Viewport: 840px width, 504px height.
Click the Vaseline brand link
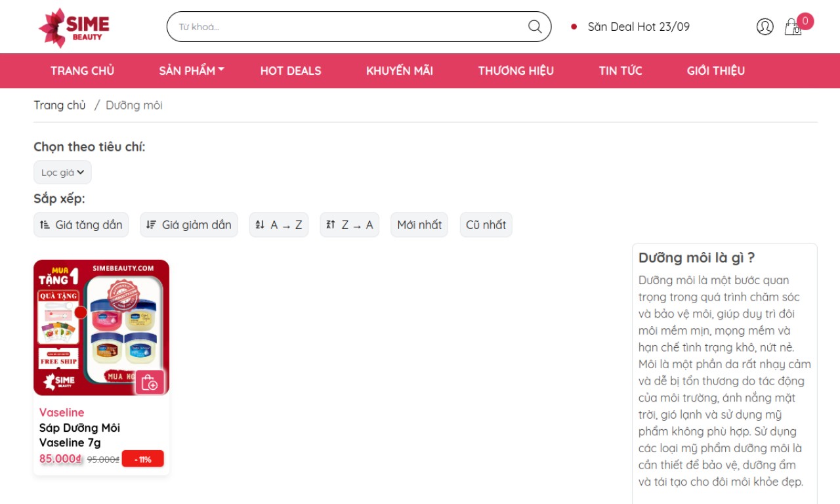pos(62,412)
